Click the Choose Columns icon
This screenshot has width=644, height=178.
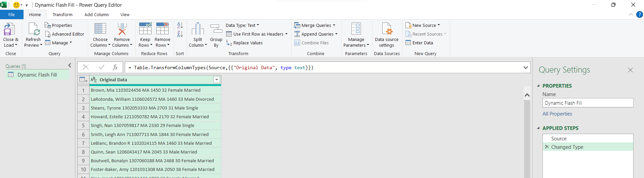tap(100, 29)
